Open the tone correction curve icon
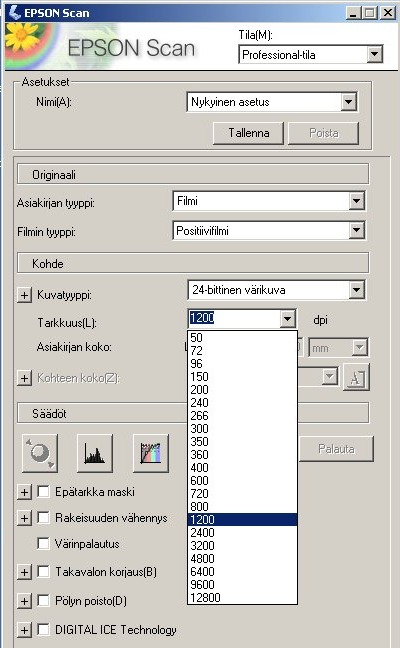This screenshot has height=648, width=400. (x=151, y=453)
